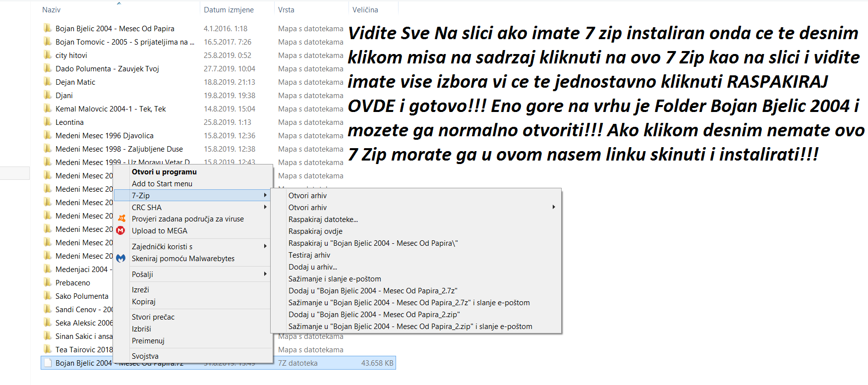Sort by the Naziv column header
Image resolution: width=868 pixels, height=385 pixels.
pos(52,10)
